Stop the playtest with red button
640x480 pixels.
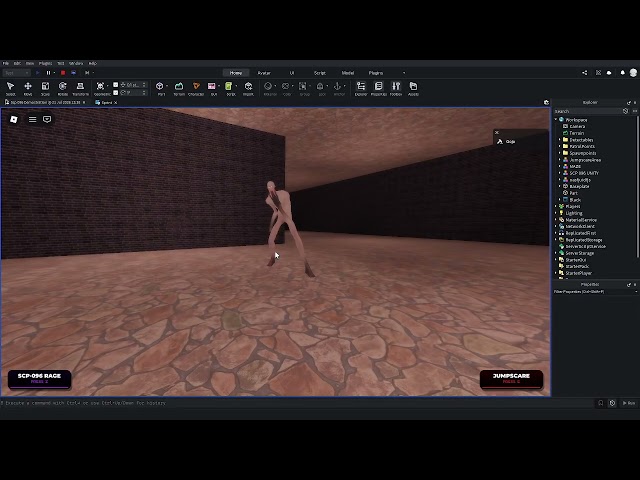pos(63,73)
